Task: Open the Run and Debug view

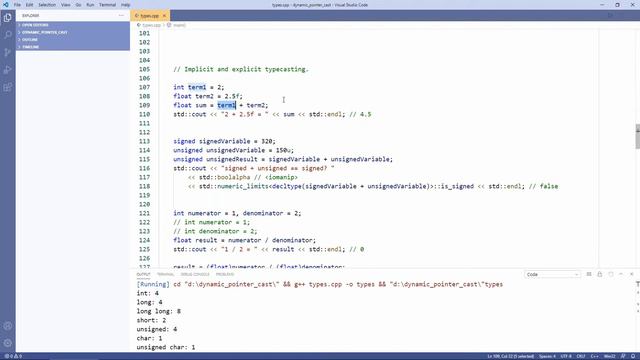Action: click(7, 70)
